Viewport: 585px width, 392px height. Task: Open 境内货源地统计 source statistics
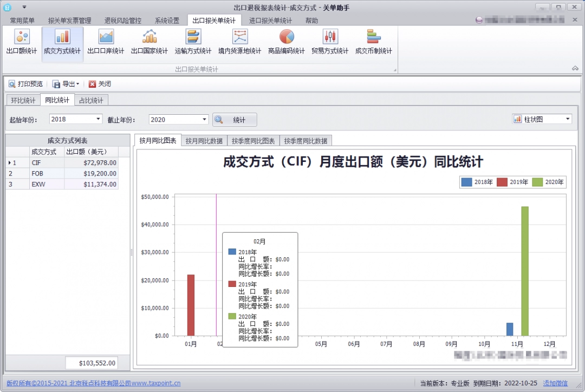tap(239, 42)
